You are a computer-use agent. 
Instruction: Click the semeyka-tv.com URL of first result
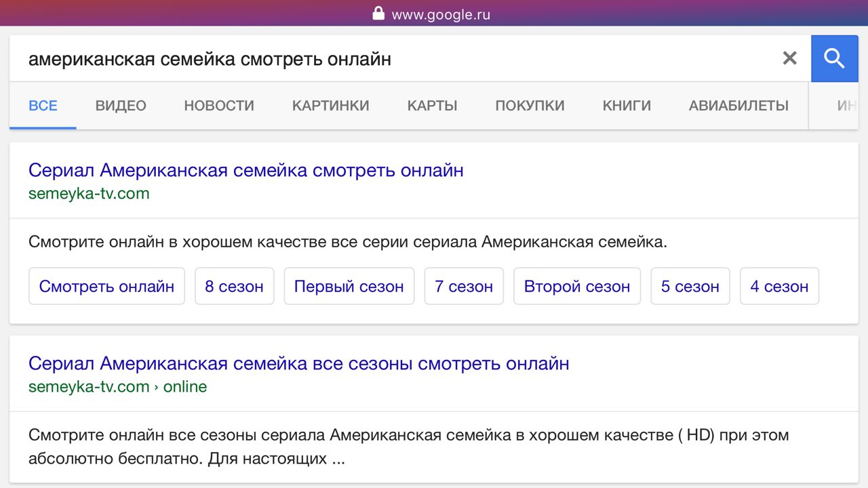[89, 194]
